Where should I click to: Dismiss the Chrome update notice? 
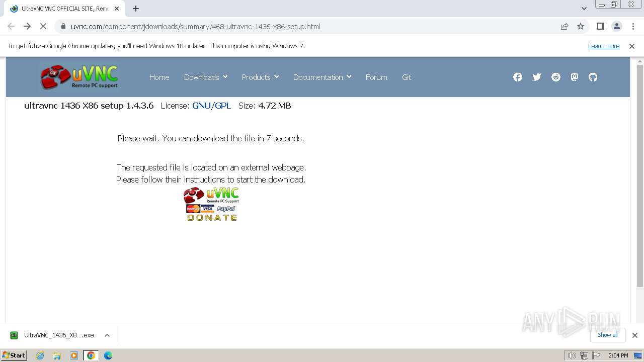pos(632,46)
